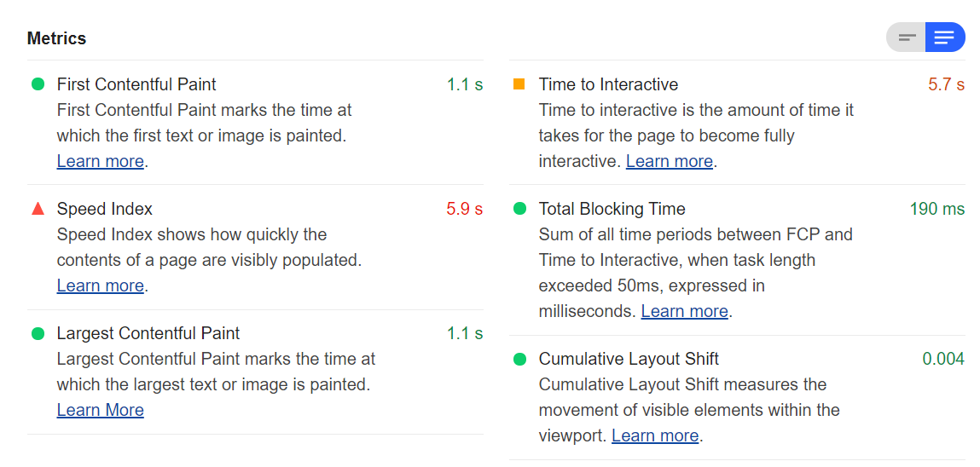Viewport: 980px width, 467px height.
Task: Open Learn more link for Speed Index
Action: coord(100,285)
